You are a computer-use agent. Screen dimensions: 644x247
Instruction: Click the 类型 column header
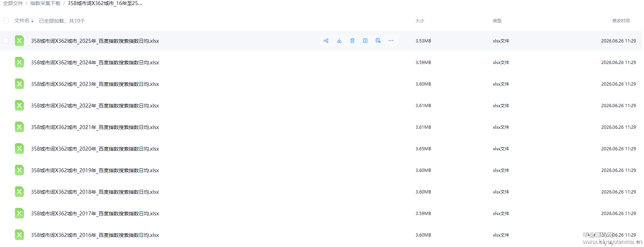[x=497, y=21]
